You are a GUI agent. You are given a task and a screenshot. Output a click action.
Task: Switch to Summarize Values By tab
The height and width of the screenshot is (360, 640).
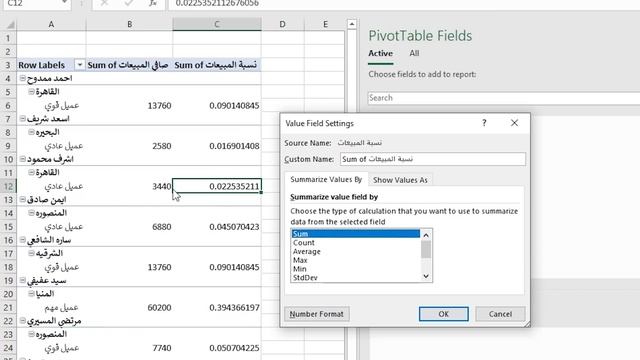click(326, 180)
